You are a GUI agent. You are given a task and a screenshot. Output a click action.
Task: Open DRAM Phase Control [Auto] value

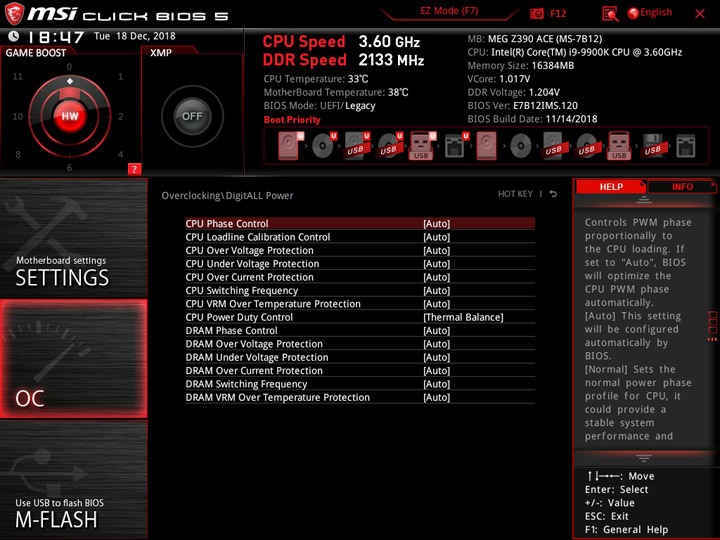pos(436,330)
